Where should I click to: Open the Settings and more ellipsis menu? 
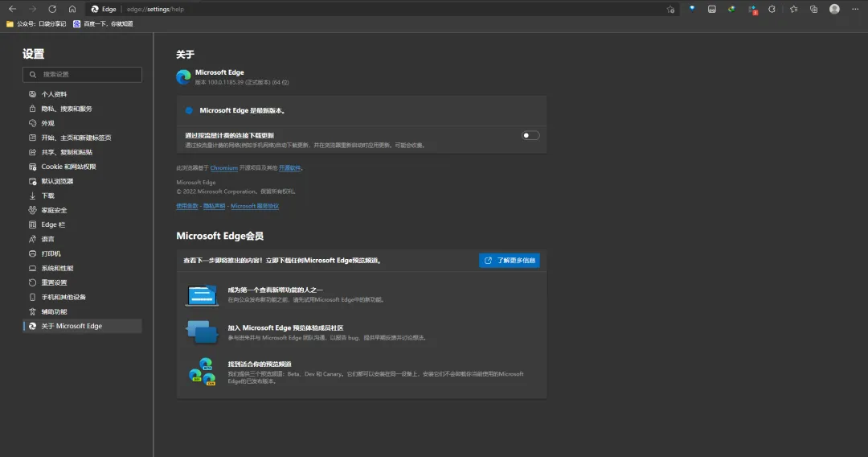[x=855, y=9]
